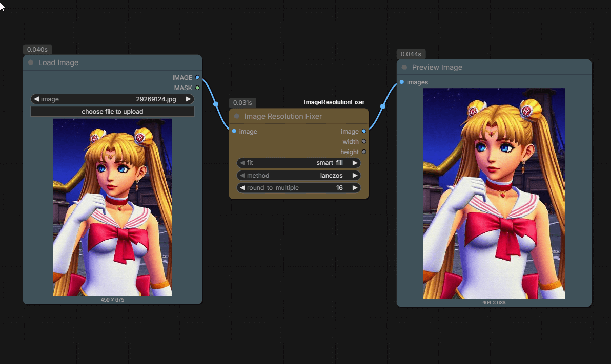
Task: Click the link midpoint between Load Image and Fixer
Action: click(x=216, y=104)
